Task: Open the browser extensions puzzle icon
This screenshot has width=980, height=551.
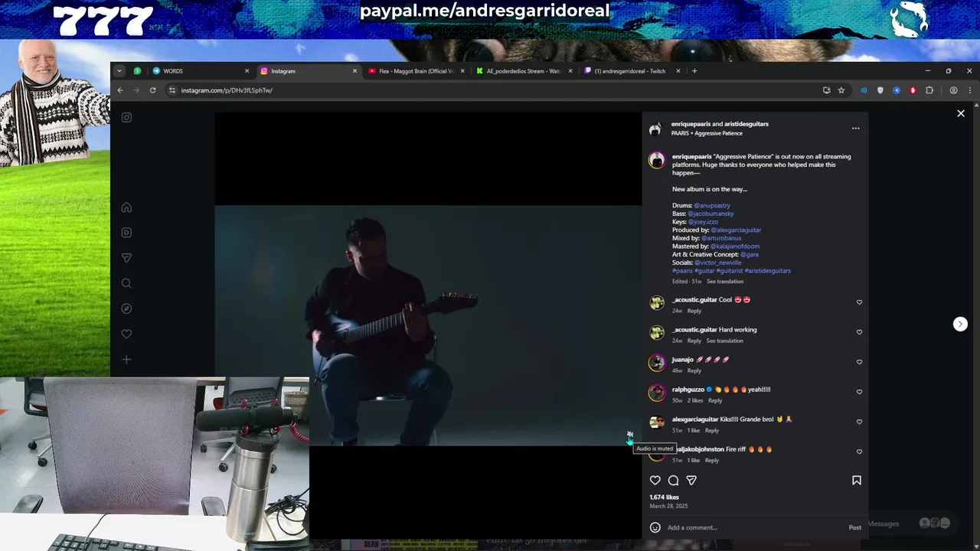Action: pyautogui.click(x=929, y=90)
